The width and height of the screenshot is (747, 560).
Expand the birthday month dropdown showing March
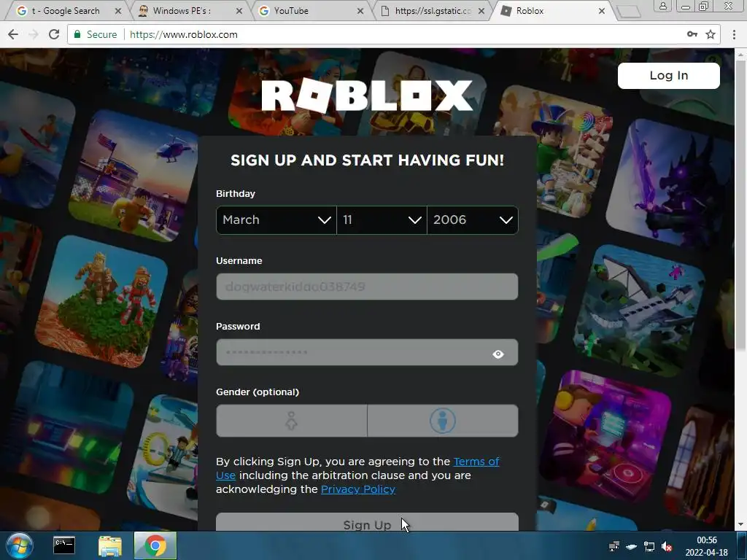(276, 220)
